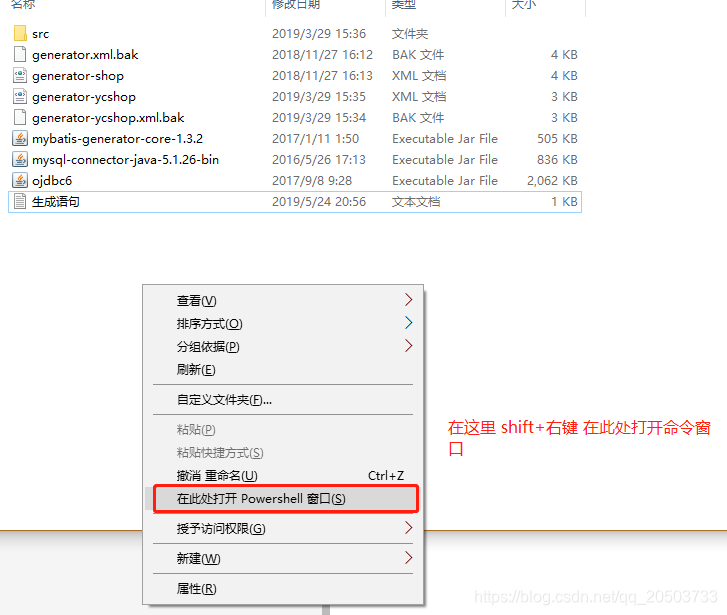The width and height of the screenshot is (727, 615).
Task: Click date 2018/11/27 16:13
Action: click(323, 76)
